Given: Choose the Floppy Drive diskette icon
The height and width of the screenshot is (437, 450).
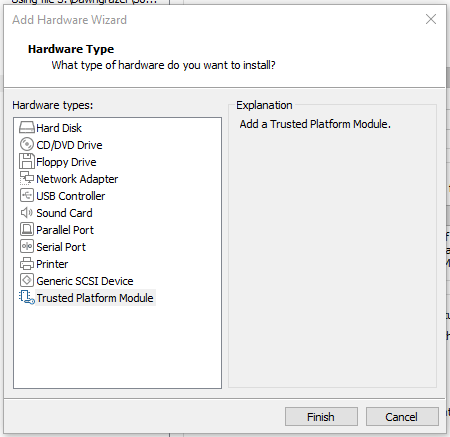Looking at the screenshot, I should coord(27,162).
